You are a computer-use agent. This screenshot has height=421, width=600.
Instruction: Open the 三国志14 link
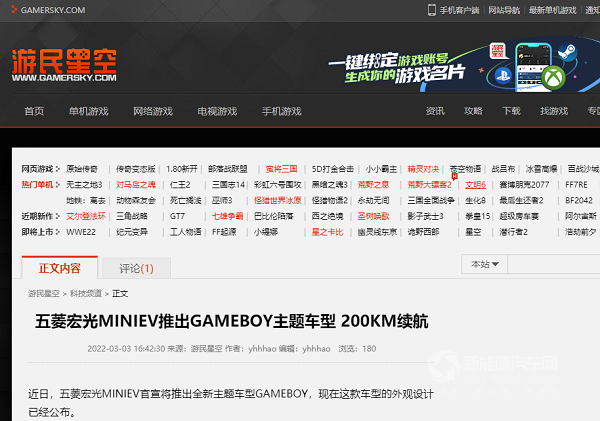[x=228, y=184]
